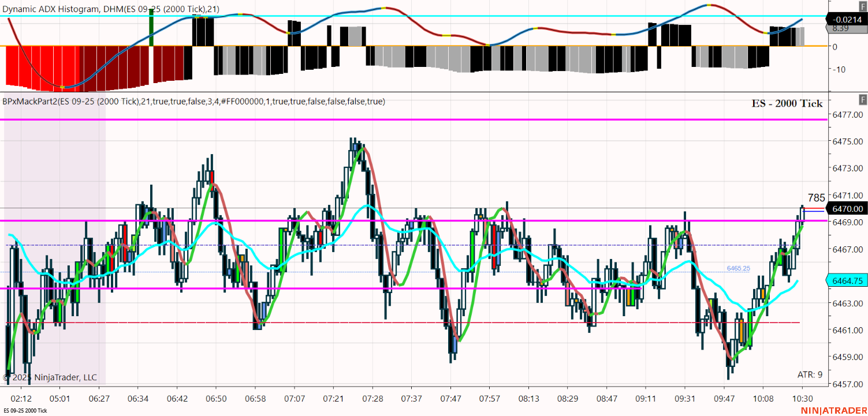
Task: Click the 07:57 time axis label
Action: pyautogui.click(x=489, y=398)
